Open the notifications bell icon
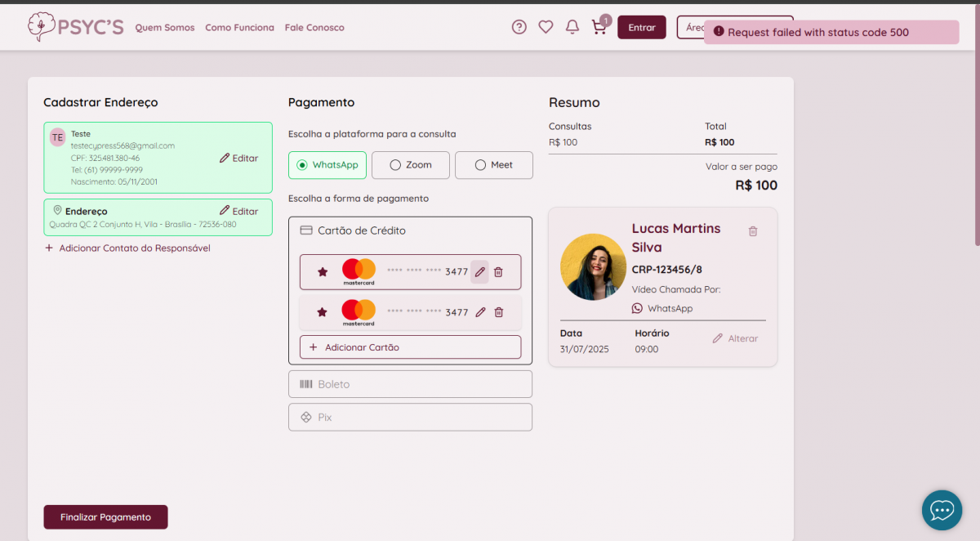Image resolution: width=980 pixels, height=541 pixels. click(x=572, y=27)
